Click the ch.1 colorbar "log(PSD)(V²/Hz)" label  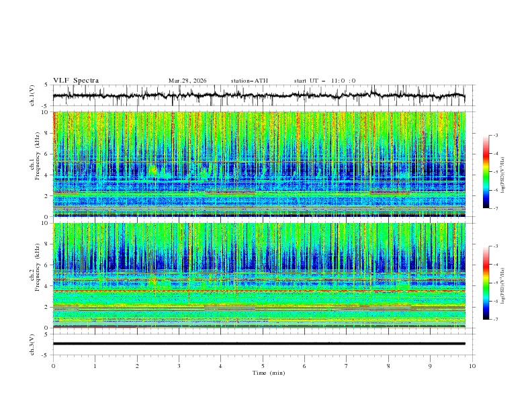tap(503, 175)
